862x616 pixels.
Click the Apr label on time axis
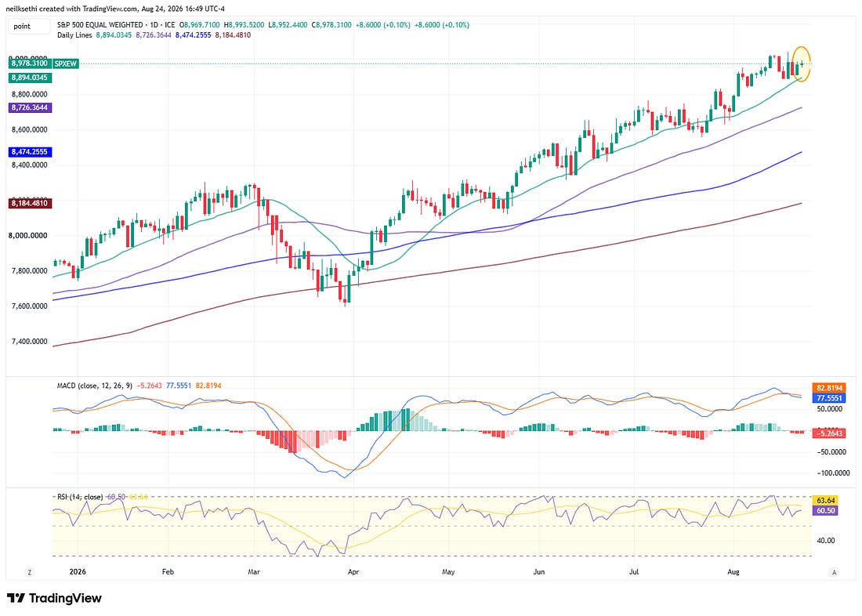pyautogui.click(x=353, y=572)
